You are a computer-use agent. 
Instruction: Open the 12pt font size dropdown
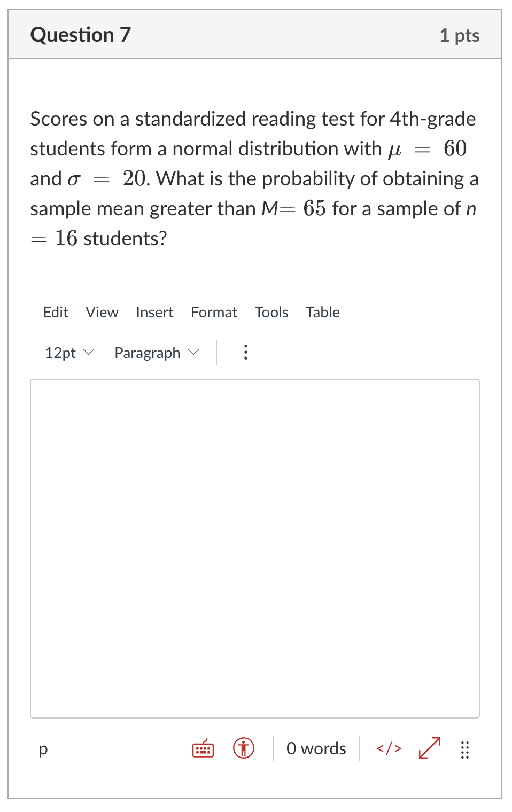click(x=68, y=352)
